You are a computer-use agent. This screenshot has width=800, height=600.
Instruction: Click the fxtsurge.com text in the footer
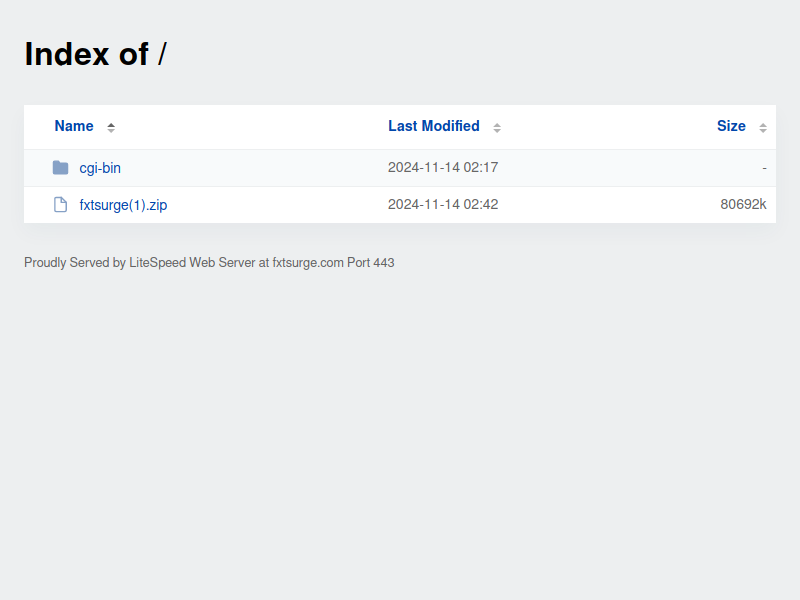click(x=308, y=263)
